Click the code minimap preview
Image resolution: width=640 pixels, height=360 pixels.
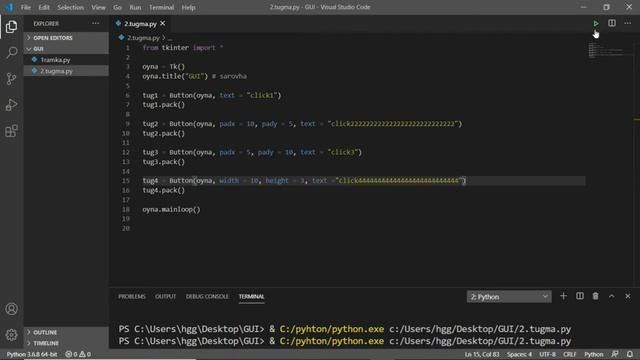pyautogui.click(x=606, y=50)
